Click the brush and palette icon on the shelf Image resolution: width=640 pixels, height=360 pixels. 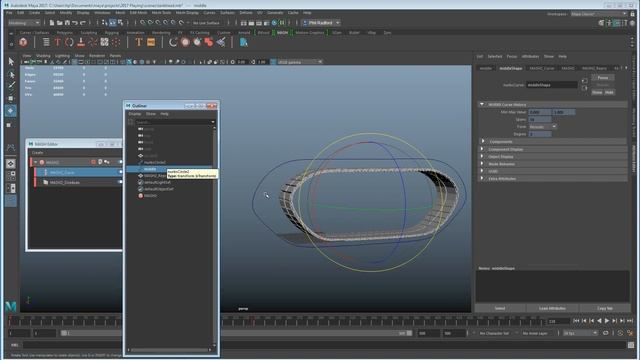221,42
